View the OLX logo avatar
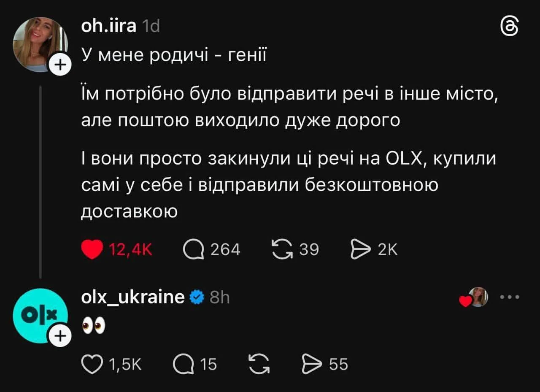This screenshot has width=540, height=392. point(38,314)
